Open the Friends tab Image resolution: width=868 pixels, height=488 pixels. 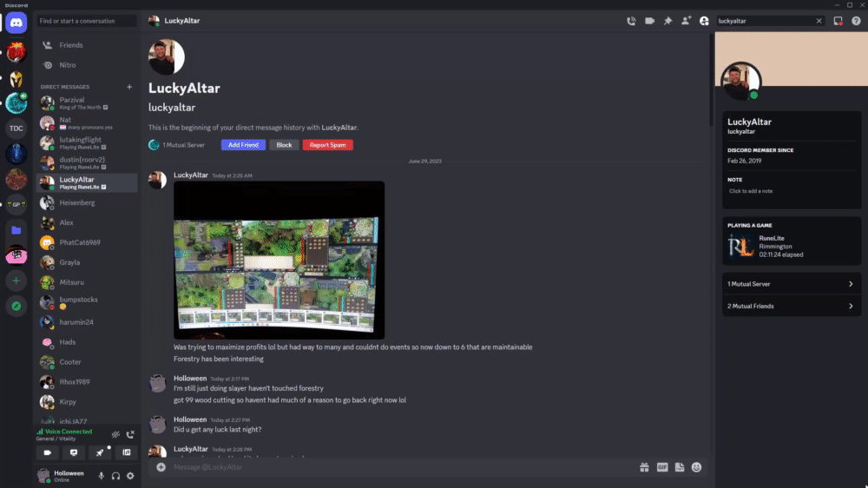click(x=87, y=45)
